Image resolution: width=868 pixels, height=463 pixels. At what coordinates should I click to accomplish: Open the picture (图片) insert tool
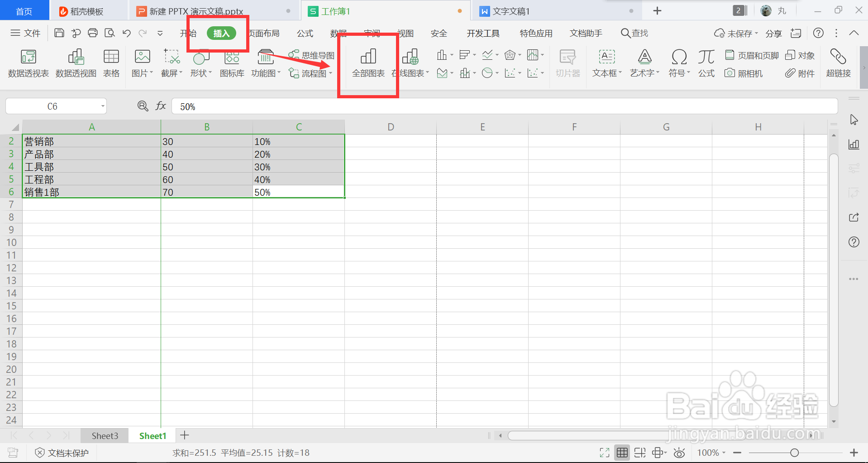(142, 63)
